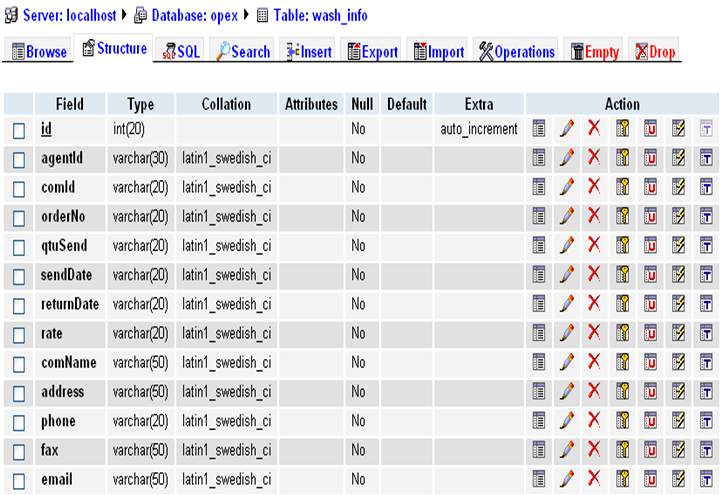
Task: Click the fulltext icon for address row
Action: point(705,392)
